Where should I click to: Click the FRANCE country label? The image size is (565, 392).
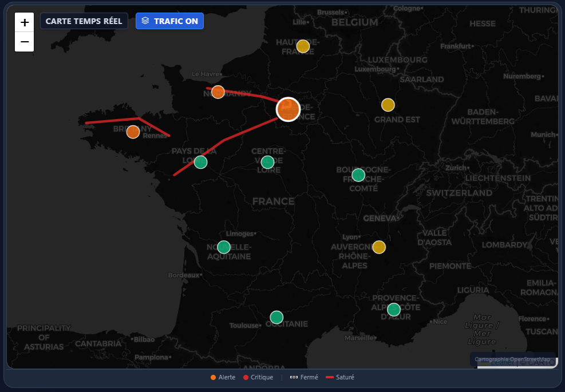274,201
